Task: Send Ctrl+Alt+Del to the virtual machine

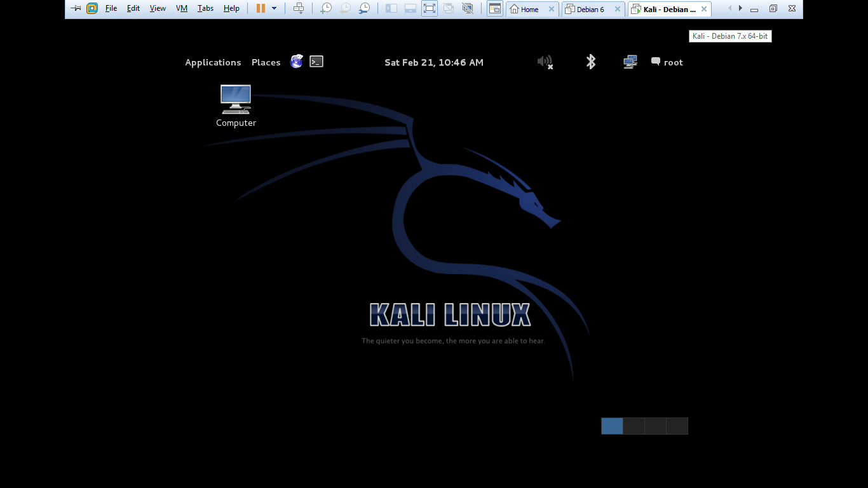Action: coord(299,9)
